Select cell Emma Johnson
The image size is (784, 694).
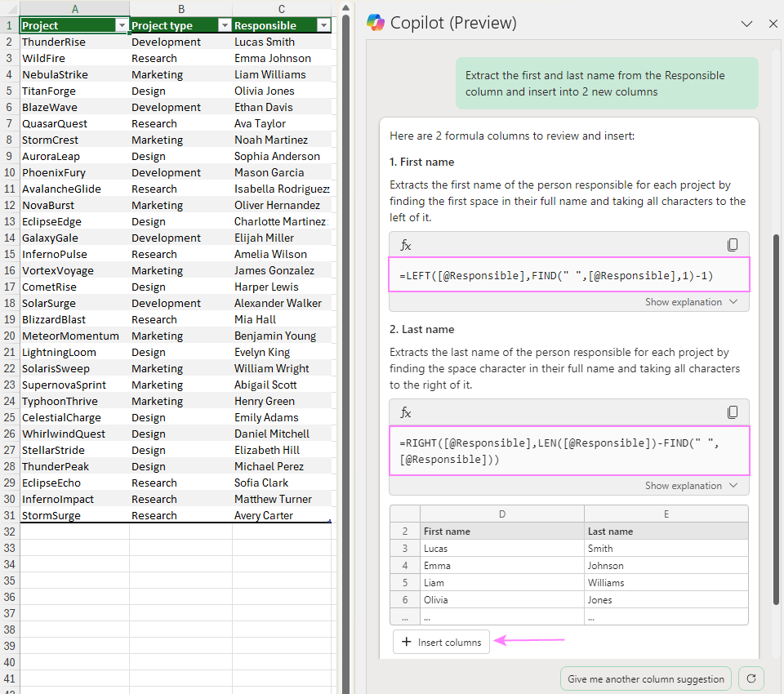(x=282, y=59)
